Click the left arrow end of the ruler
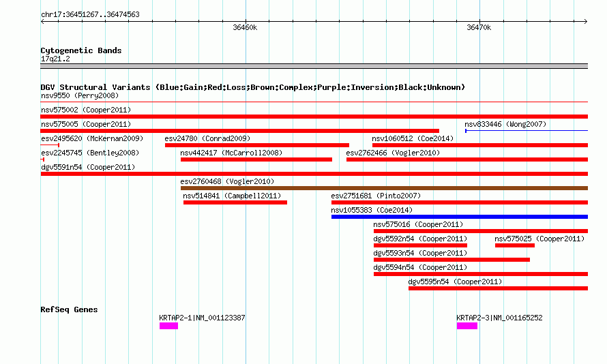 pyautogui.click(x=42, y=21)
